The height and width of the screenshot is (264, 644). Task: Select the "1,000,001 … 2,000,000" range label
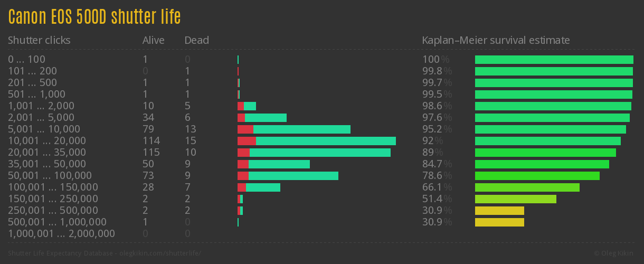point(61,234)
